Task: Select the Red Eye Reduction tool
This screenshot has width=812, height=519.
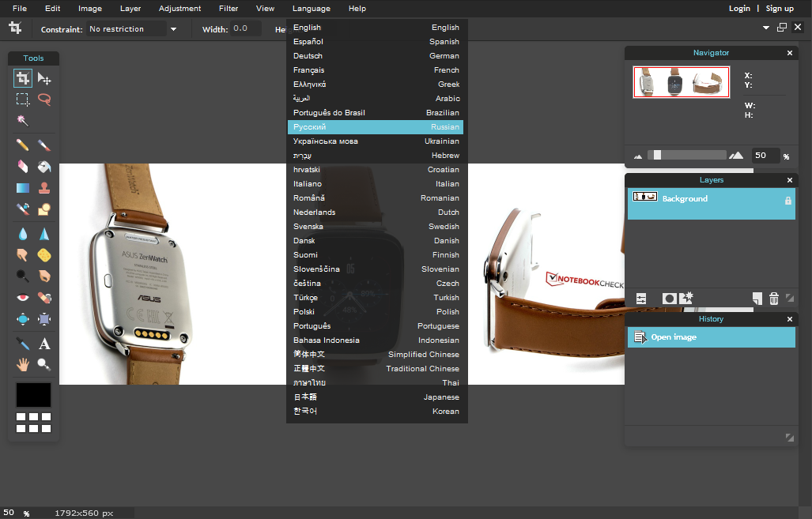Action: click(23, 298)
